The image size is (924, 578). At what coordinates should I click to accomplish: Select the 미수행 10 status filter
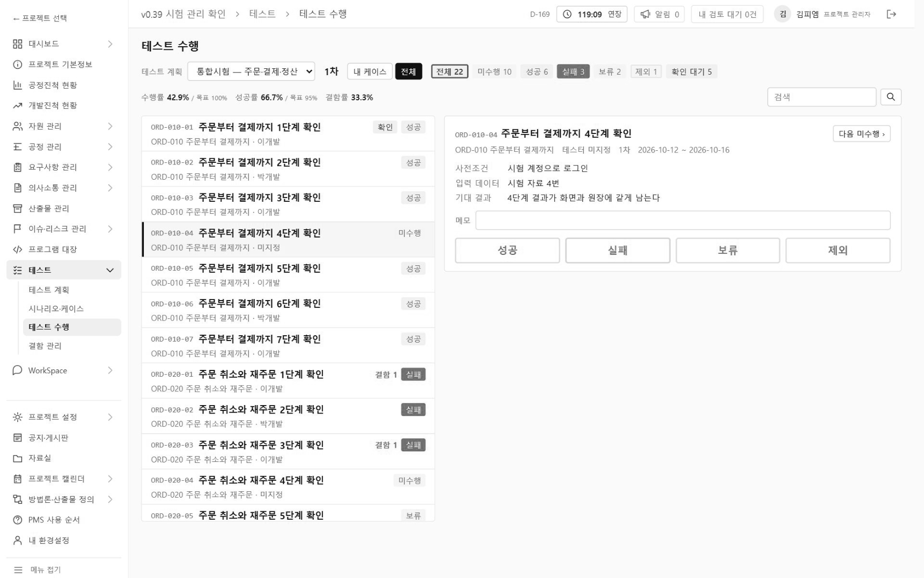click(494, 71)
